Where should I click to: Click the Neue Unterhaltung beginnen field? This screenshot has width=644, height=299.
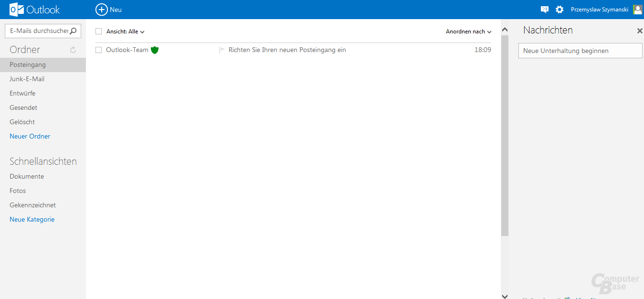pos(581,51)
